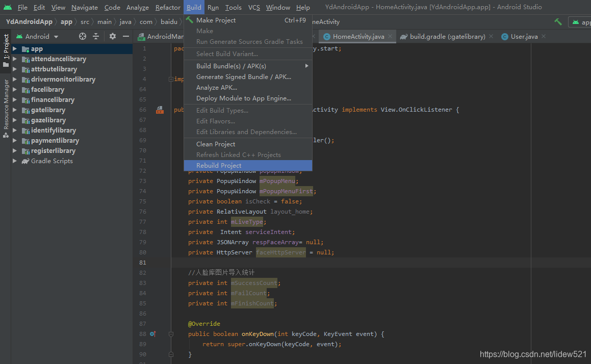Click the java breadcrumb segment
This screenshot has height=364, width=591.
point(125,22)
